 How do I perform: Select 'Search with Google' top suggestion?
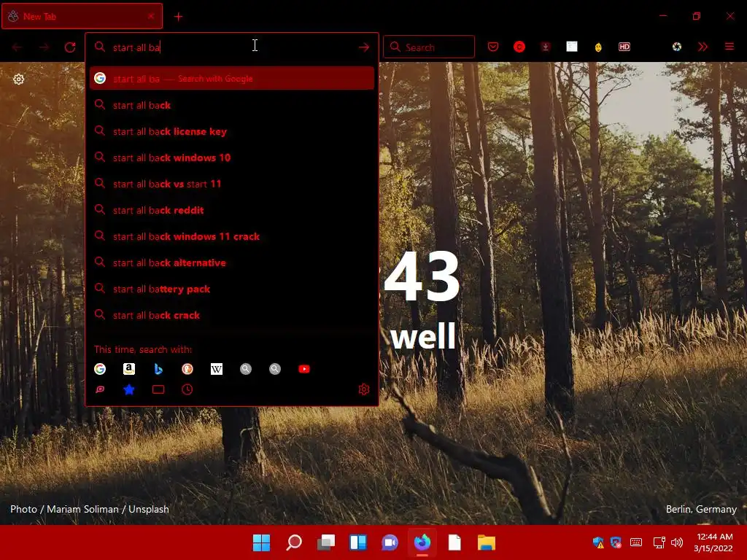231,78
